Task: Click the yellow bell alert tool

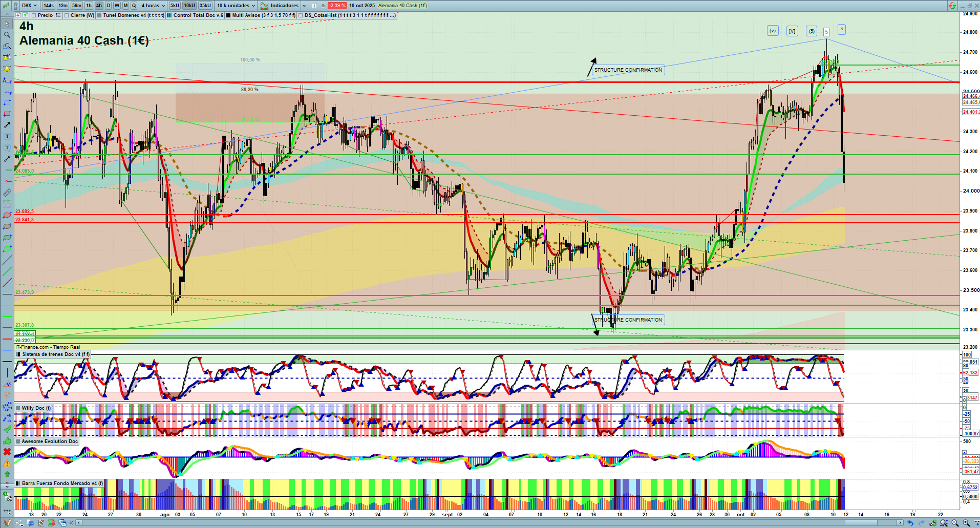Action: (x=7, y=69)
